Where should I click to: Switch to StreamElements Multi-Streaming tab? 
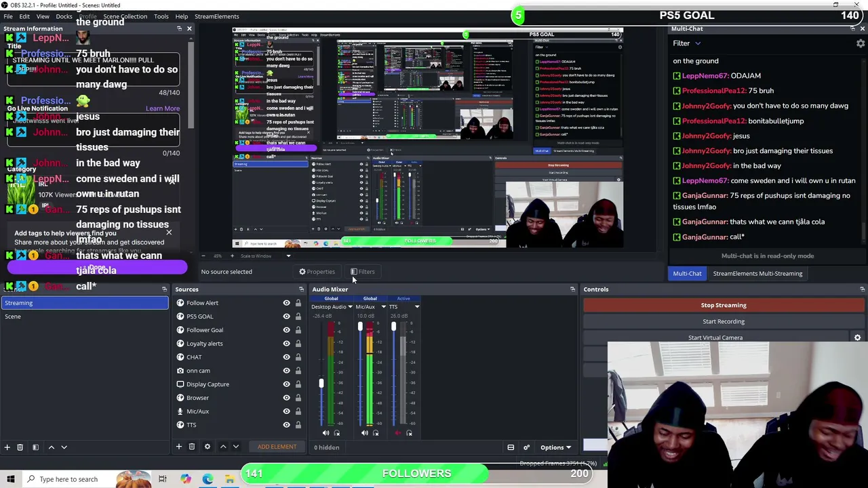757,274
